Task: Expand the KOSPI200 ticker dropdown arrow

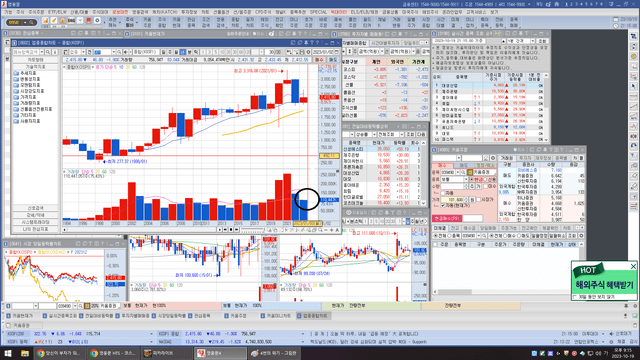Action: coord(151,334)
